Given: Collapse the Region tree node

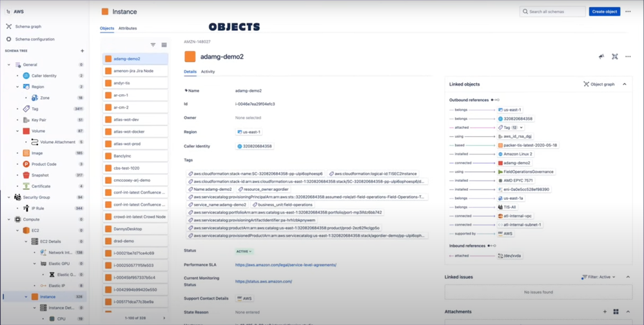Looking at the screenshot, I should [17, 86].
